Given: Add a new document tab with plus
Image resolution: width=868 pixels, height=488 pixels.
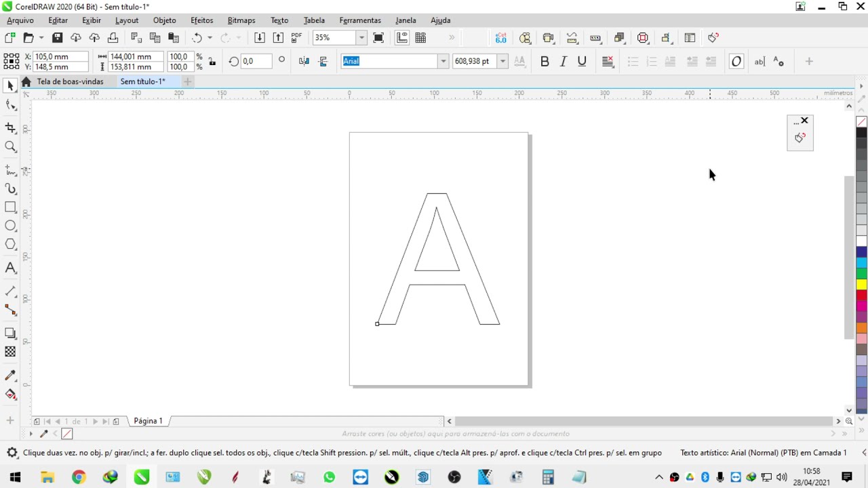Looking at the screenshot, I should (x=187, y=82).
